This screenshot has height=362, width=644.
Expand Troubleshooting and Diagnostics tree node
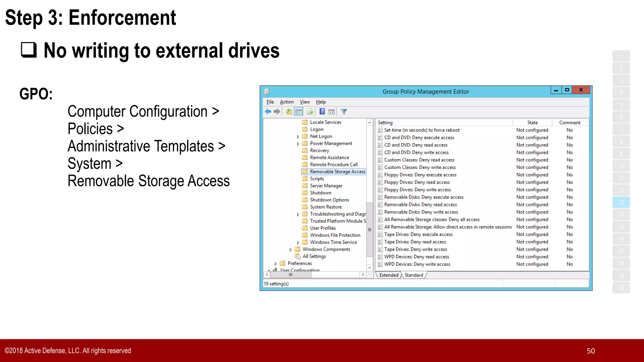pos(298,214)
